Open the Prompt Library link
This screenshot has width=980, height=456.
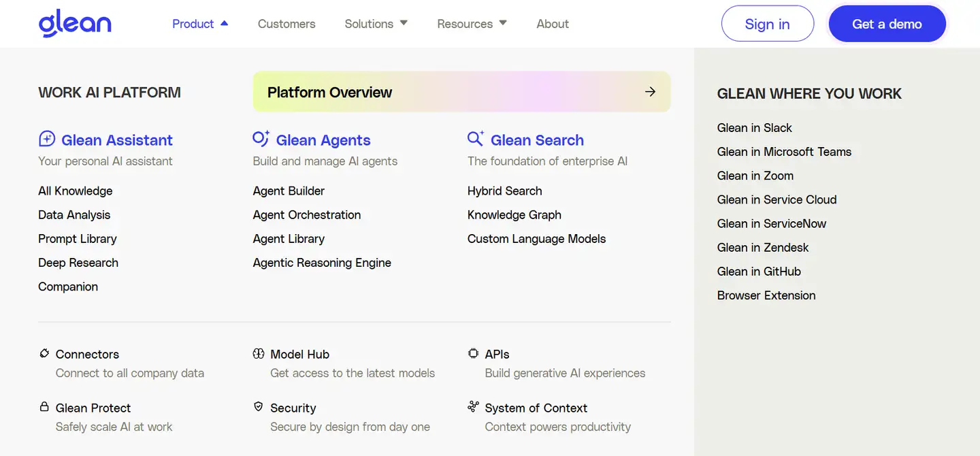78,239
